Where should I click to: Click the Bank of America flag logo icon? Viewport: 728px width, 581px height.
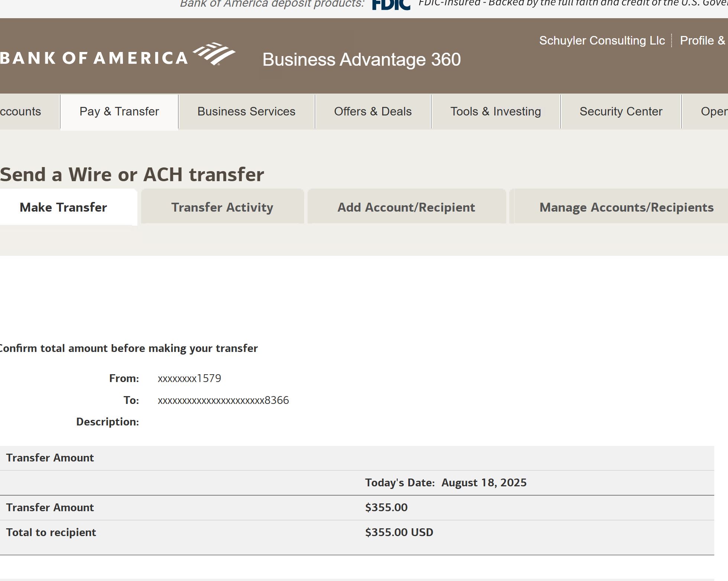coord(214,54)
